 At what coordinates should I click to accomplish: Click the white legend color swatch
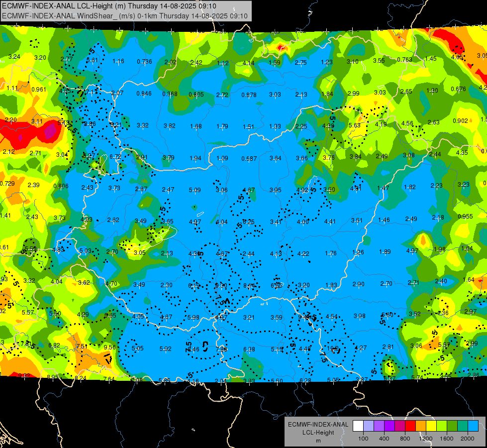click(x=358, y=426)
